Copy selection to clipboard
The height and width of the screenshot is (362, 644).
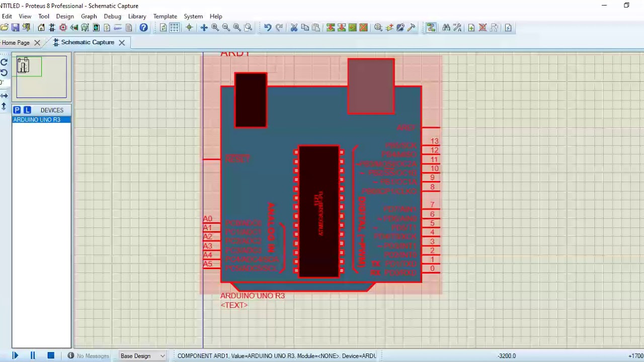click(x=305, y=28)
